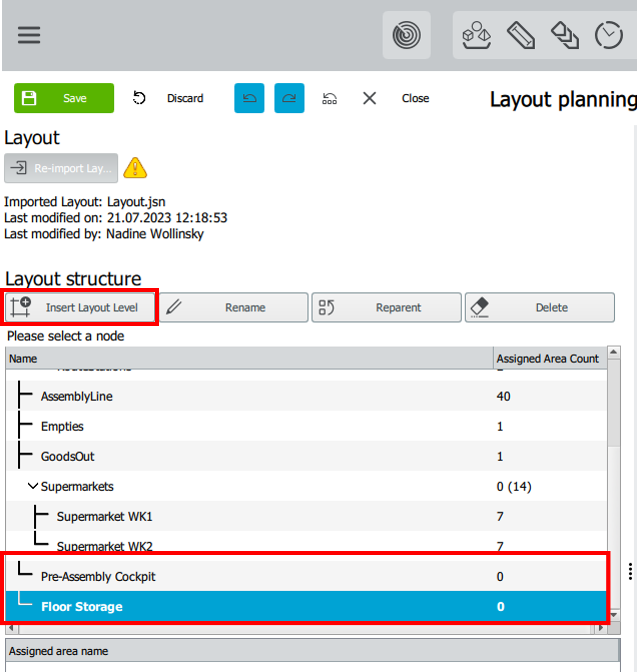Close layout planning via Close label
This screenshot has width=637, height=672.
415,98
